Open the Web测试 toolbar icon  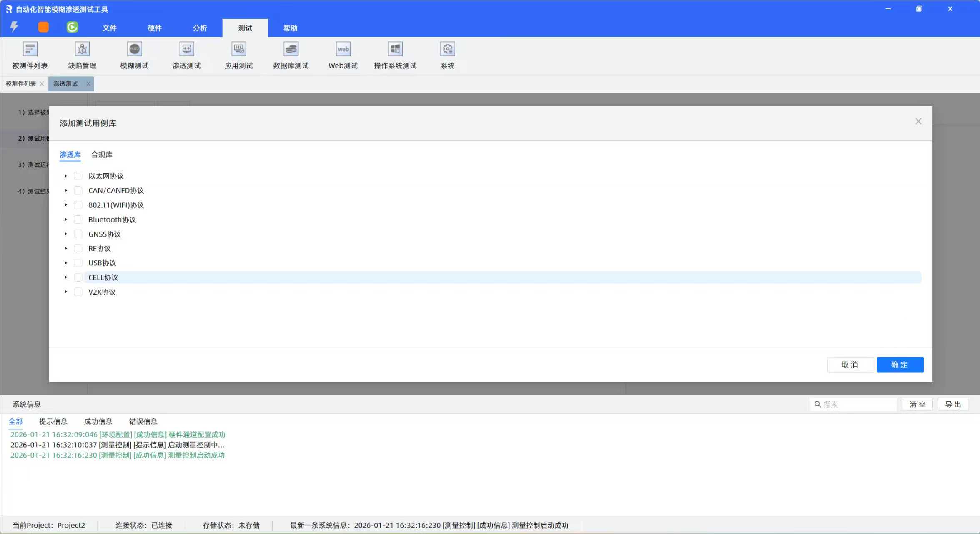pyautogui.click(x=343, y=49)
